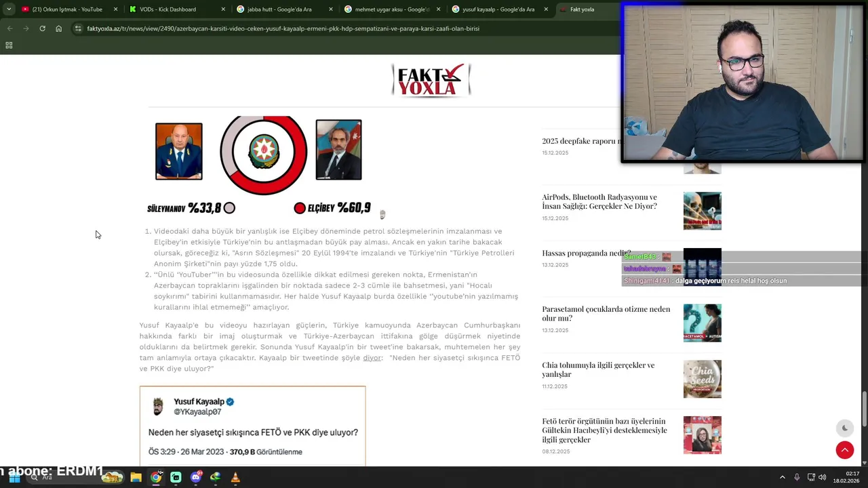
Task: Click the grey Süleymanov legend circle
Action: click(229, 208)
